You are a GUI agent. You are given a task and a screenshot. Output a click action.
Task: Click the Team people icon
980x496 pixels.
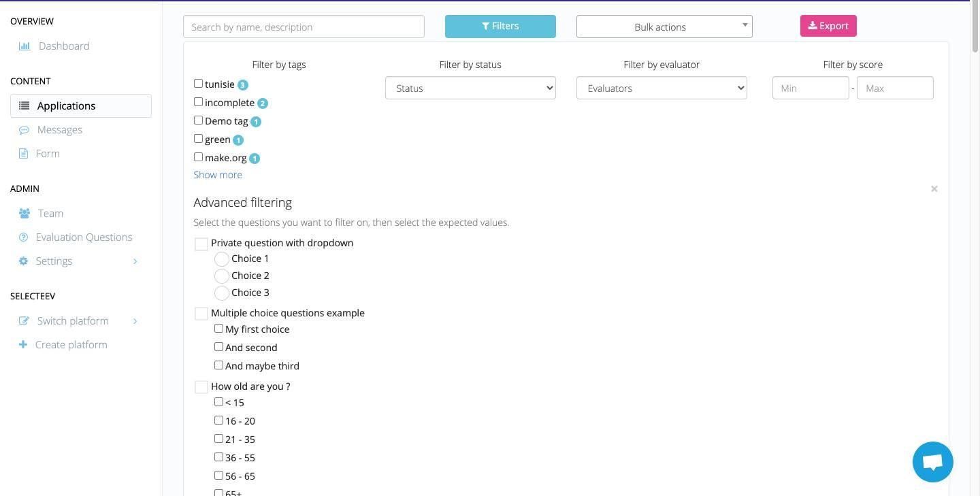click(x=24, y=214)
